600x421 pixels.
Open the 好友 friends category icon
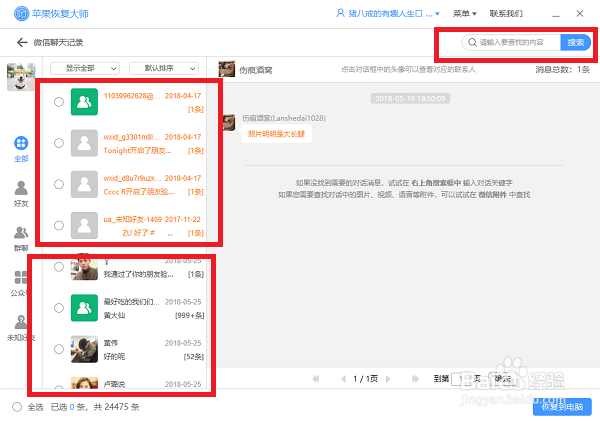(x=21, y=188)
